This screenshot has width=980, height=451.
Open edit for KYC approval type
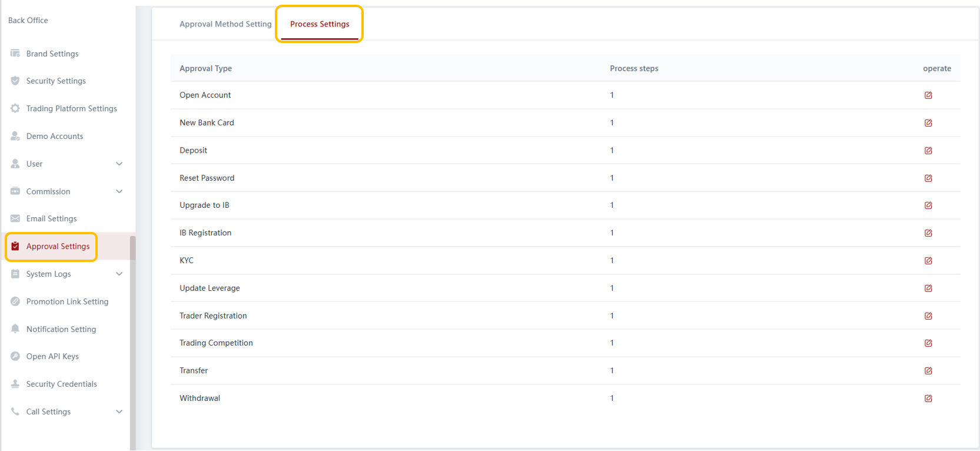[928, 261]
